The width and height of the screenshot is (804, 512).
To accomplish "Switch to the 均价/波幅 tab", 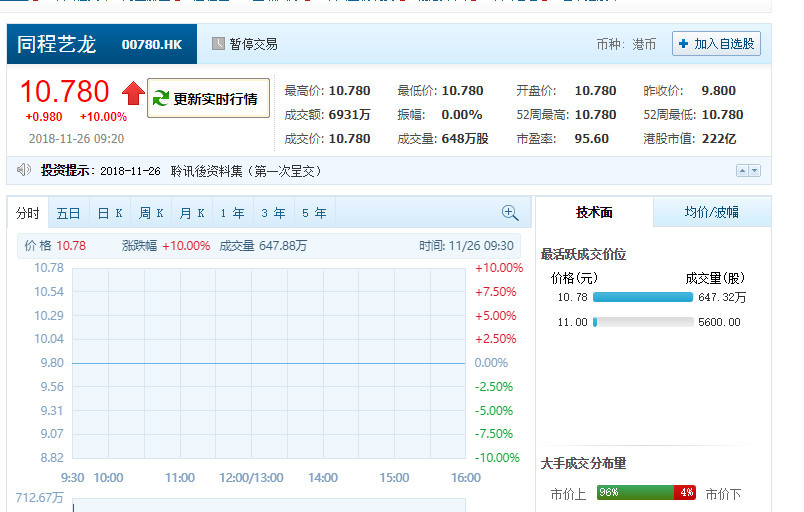I will point(712,212).
